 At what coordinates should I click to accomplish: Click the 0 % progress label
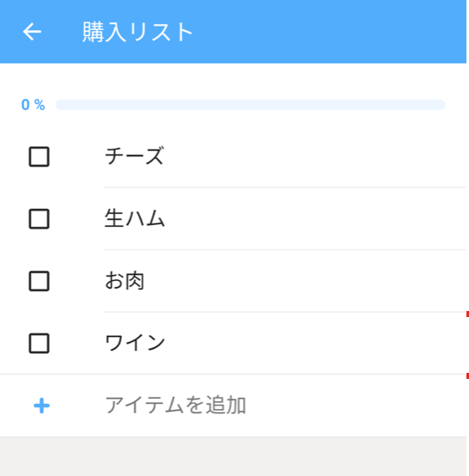click(33, 105)
